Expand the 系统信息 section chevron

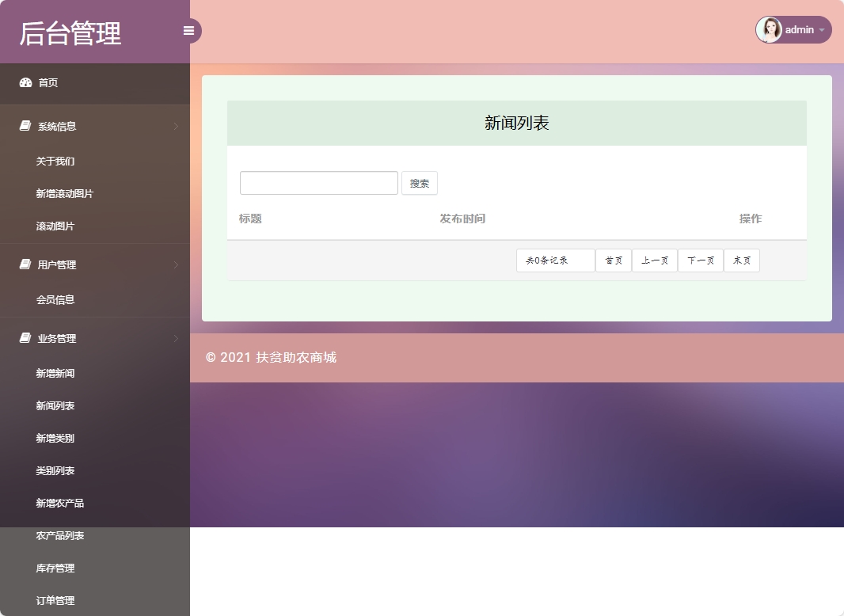tap(176, 126)
